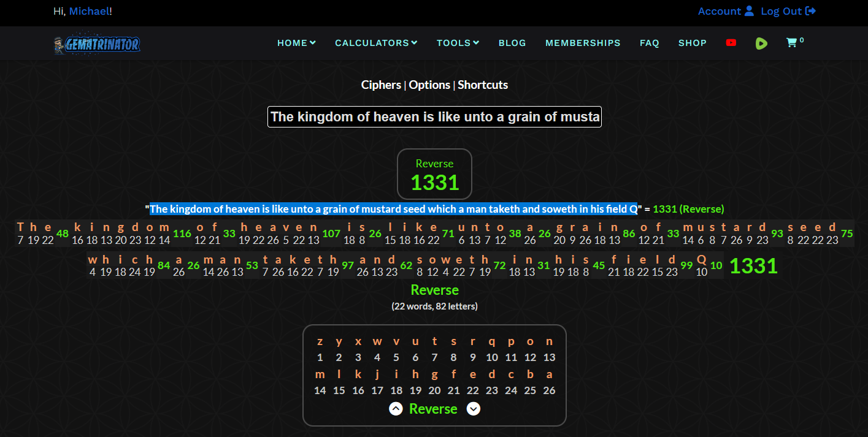Click the Reverse label in cipher chart
The image size is (868, 437).
(433, 409)
